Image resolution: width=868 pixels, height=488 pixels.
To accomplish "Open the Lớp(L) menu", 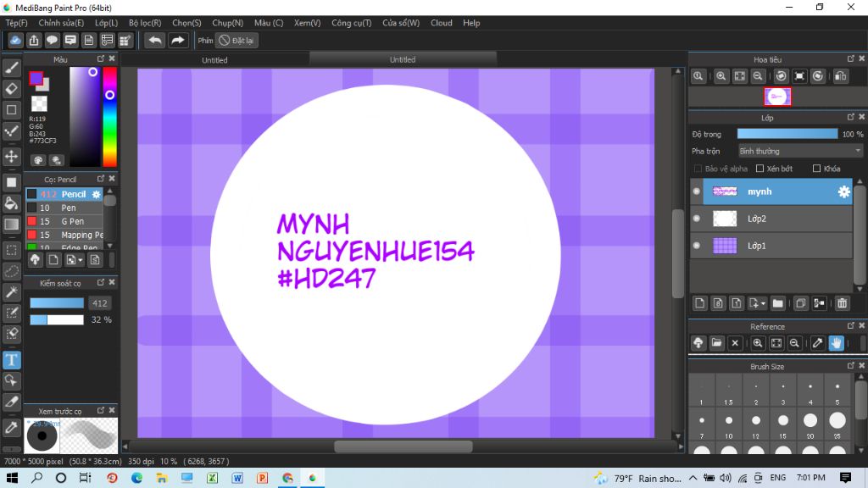I will pyautogui.click(x=106, y=23).
